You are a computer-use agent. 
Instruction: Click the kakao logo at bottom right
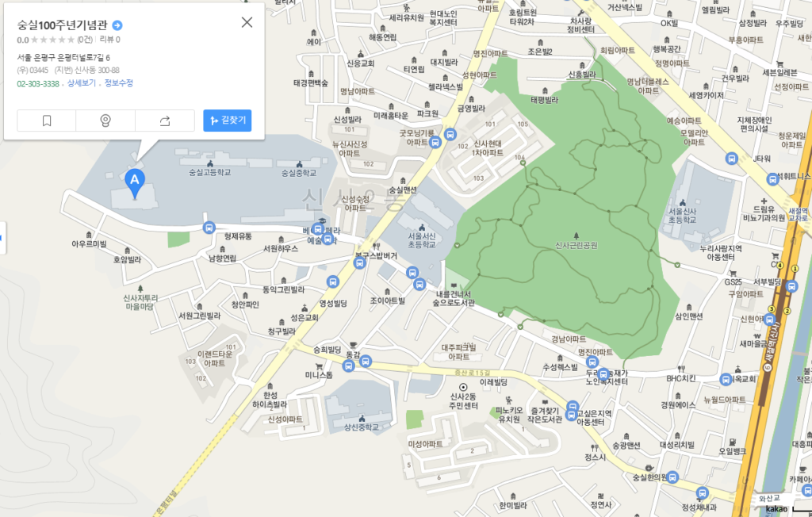(x=776, y=508)
